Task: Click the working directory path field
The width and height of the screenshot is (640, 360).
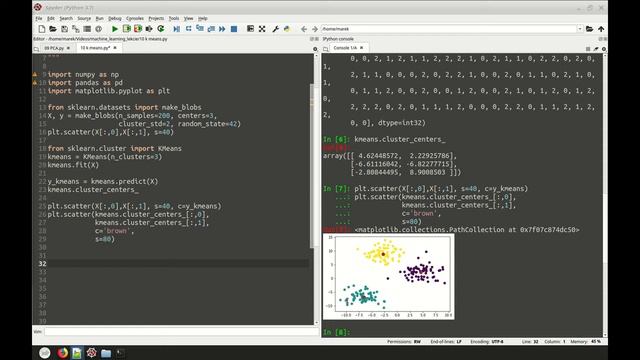Action: tap(448, 29)
